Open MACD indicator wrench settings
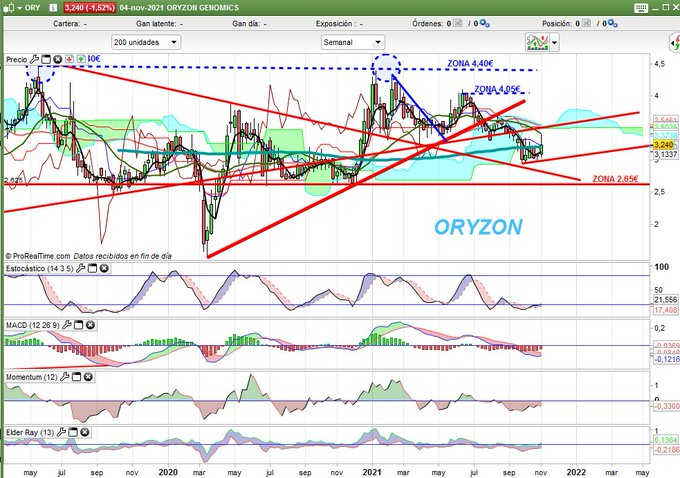 click(66, 325)
